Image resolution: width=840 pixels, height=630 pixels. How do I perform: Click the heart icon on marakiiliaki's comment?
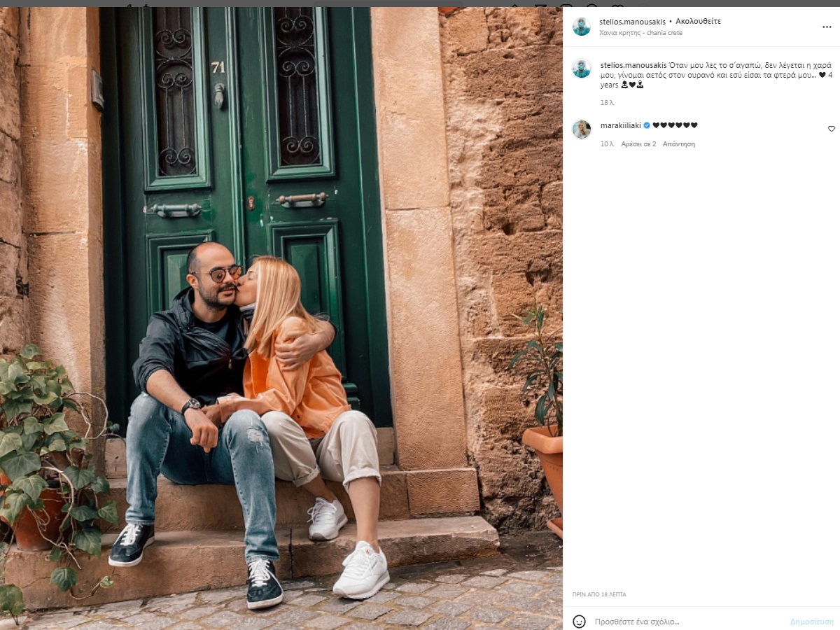[x=832, y=129]
